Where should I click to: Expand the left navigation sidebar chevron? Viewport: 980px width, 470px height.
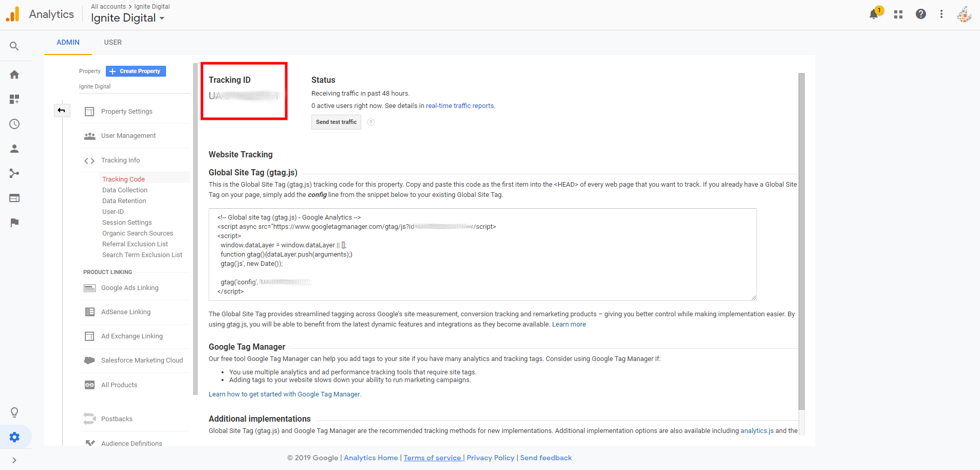click(x=14, y=460)
